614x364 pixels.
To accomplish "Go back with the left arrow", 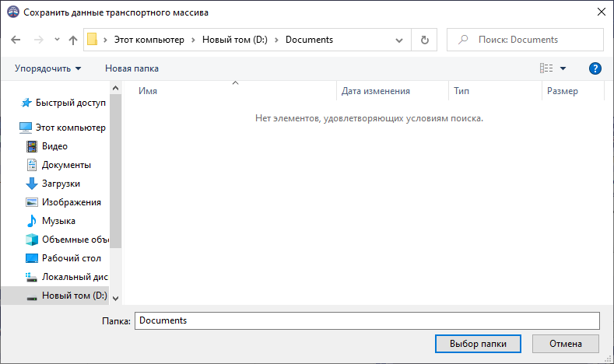I will pos(16,40).
